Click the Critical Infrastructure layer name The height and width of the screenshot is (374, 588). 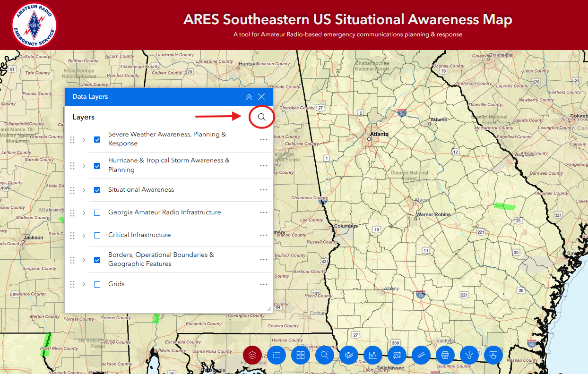point(139,235)
